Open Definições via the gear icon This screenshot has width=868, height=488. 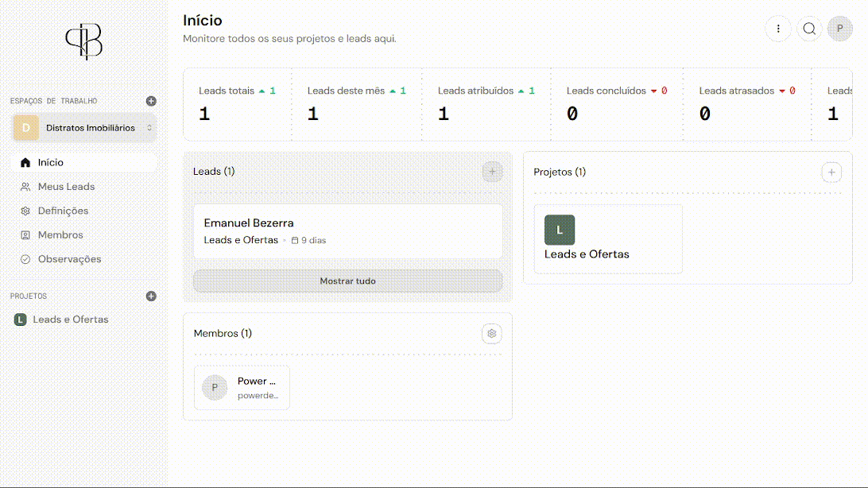tap(24, 210)
